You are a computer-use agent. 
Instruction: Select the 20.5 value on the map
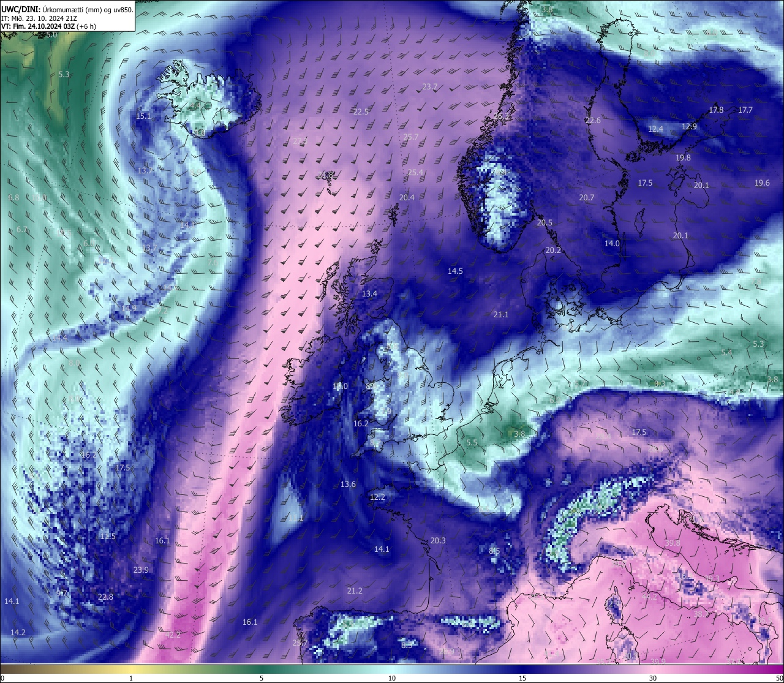[x=544, y=222]
